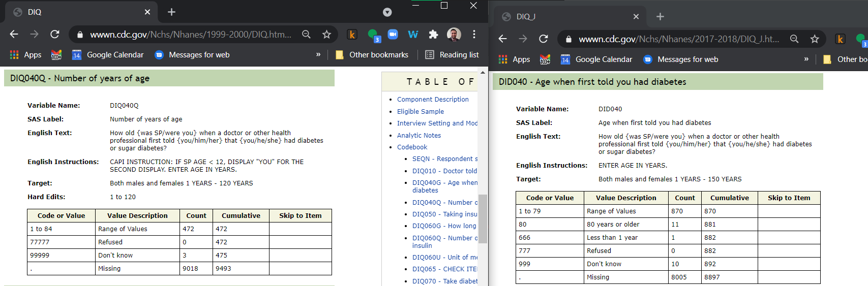The width and height of the screenshot is (868, 286).
Task: Open the Component Description link
Action: pos(433,100)
